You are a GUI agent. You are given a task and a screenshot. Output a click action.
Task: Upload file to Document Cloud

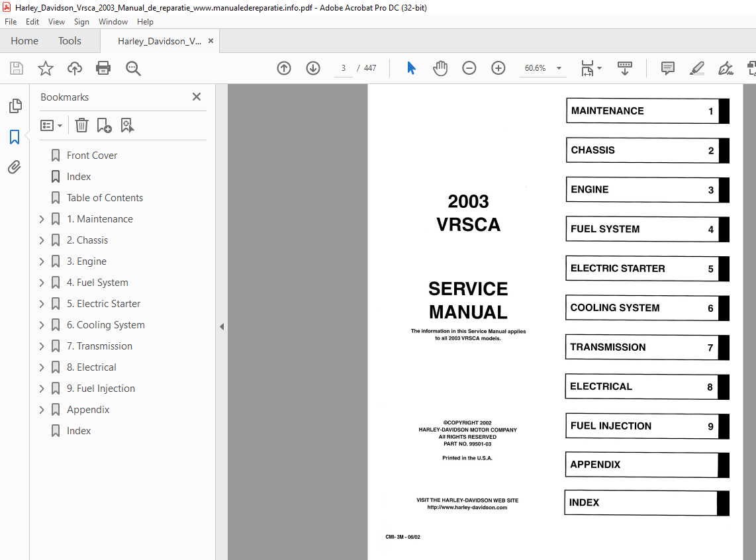pyautogui.click(x=74, y=68)
